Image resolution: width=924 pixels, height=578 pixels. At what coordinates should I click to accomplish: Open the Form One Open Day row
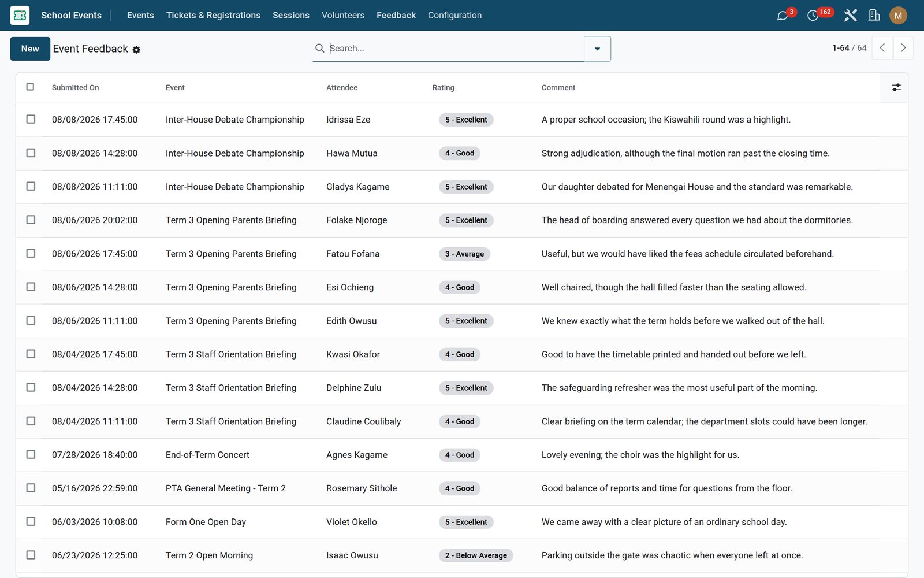461,522
